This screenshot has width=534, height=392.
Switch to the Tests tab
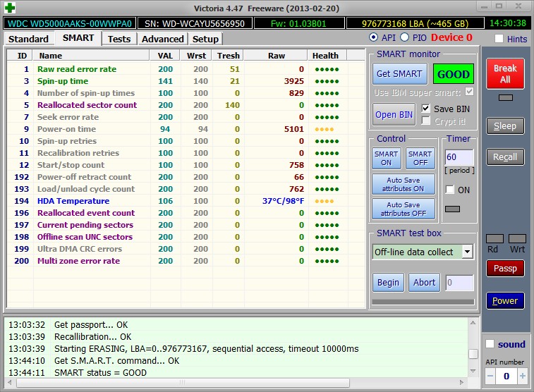pos(119,39)
